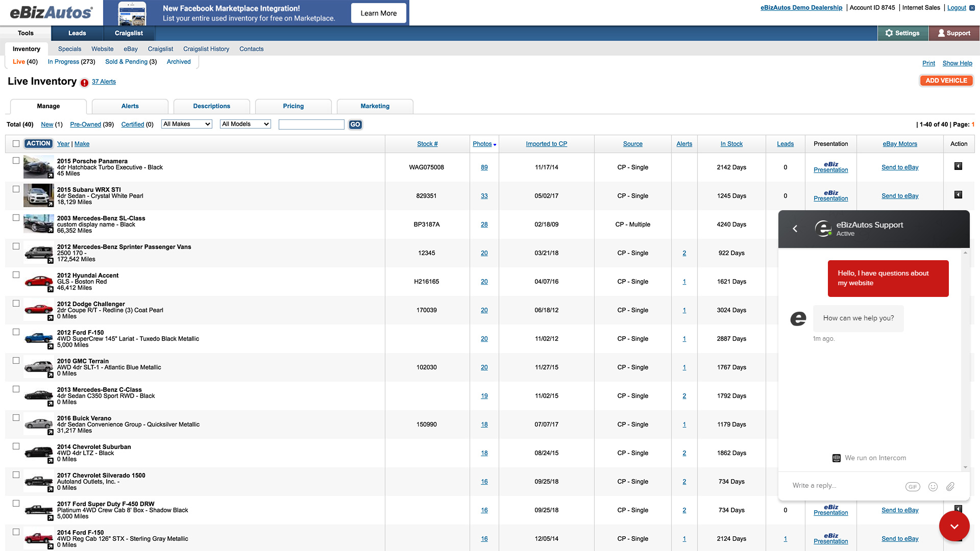This screenshot has height=551, width=980.
Task: Click the back chevron in eBizAutos Support chat
Action: (795, 229)
